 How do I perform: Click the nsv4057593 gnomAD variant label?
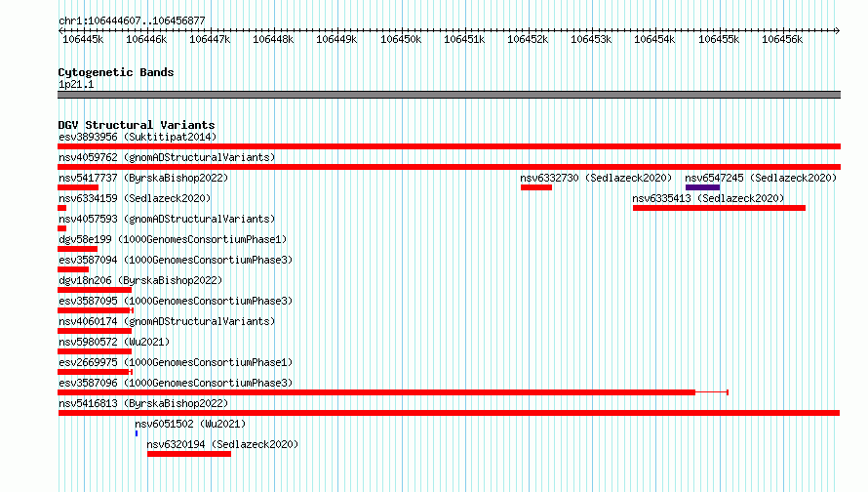coord(167,219)
